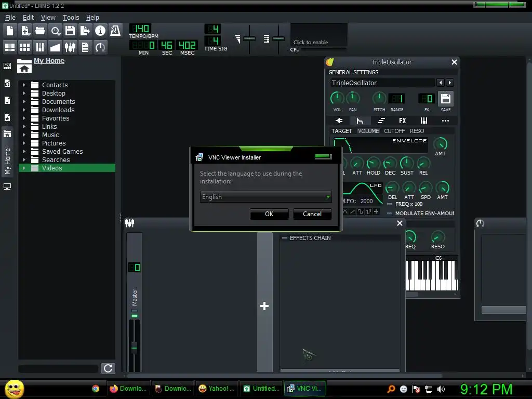Click OK in VNC Viewer Installer
Image resolution: width=532 pixels, height=399 pixels.
click(269, 214)
